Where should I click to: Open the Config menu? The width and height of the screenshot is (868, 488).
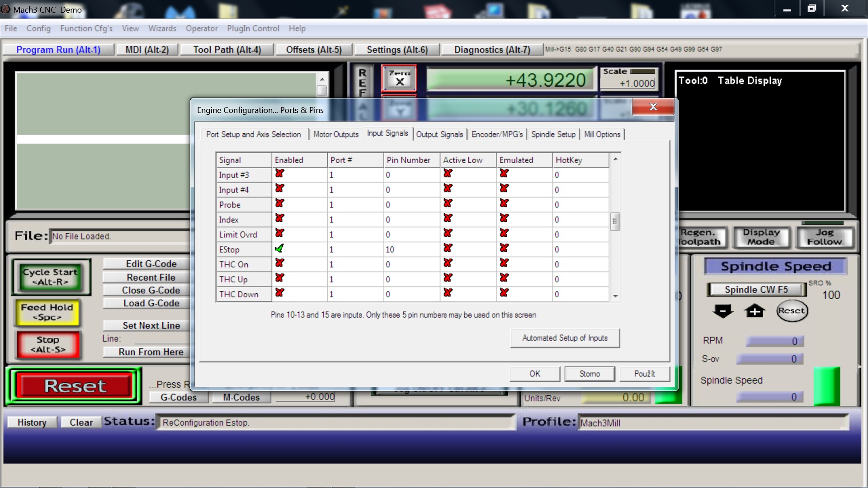pyautogui.click(x=38, y=28)
